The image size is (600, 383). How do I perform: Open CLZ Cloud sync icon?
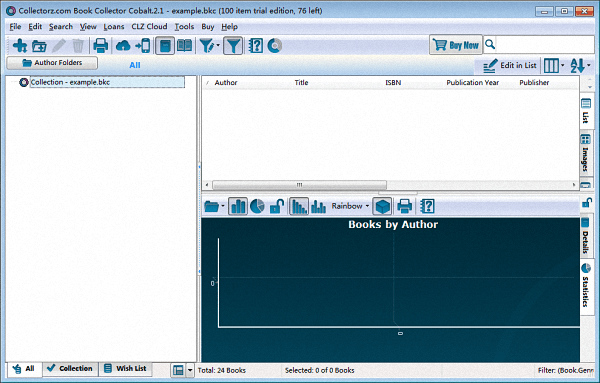point(123,46)
